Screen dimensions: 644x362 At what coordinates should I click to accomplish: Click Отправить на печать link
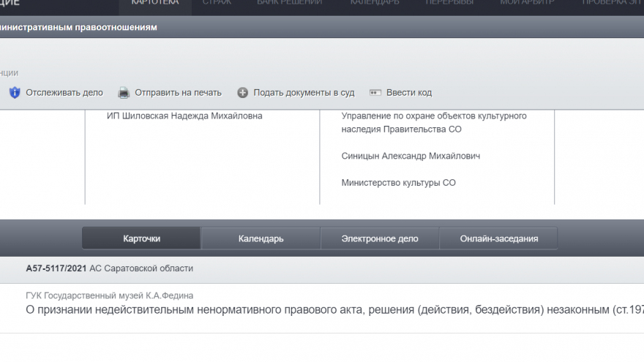click(x=179, y=93)
